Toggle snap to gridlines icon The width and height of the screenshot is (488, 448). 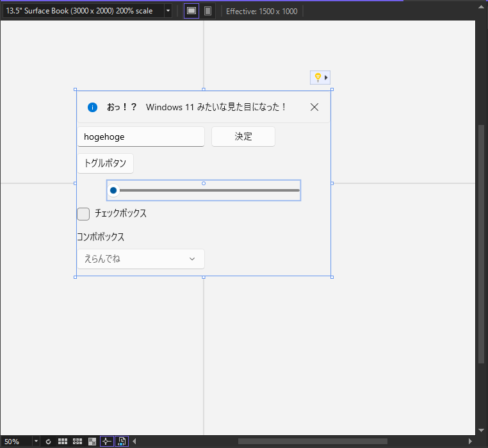pos(77,442)
